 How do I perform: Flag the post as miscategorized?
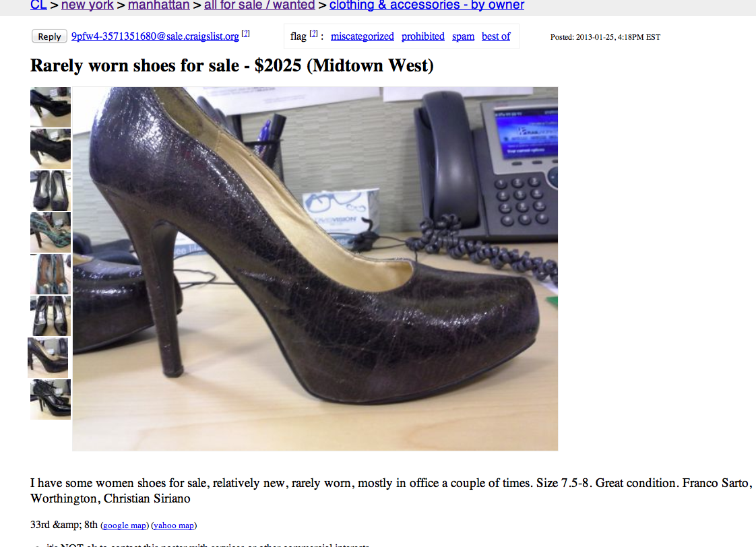point(362,36)
